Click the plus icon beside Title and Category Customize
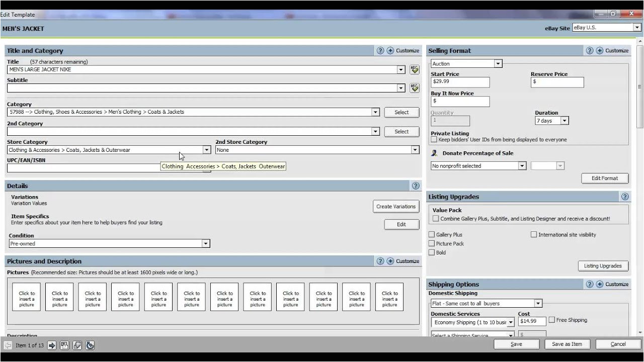This screenshot has width=644, height=362. (x=390, y=50)
